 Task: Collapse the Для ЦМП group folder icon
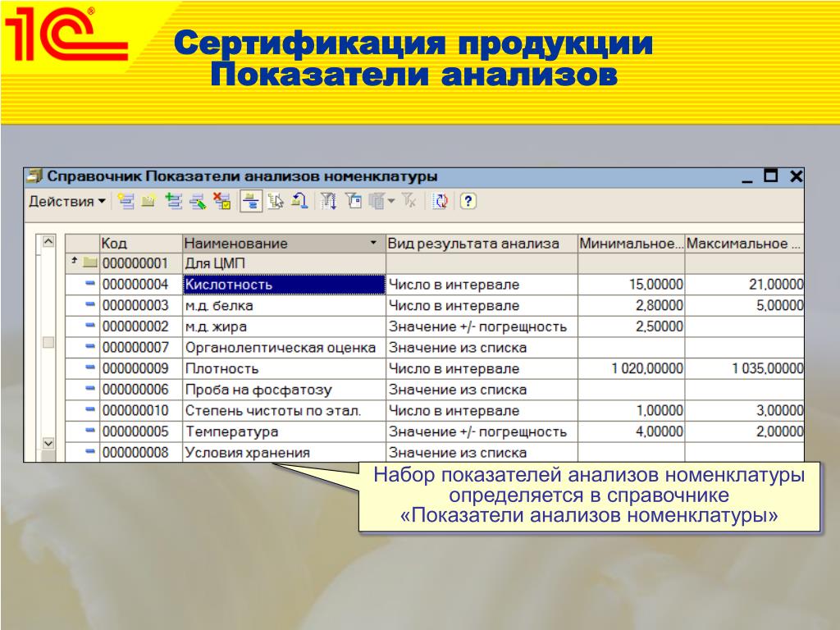pyautogui.click(x=89, y=263)
